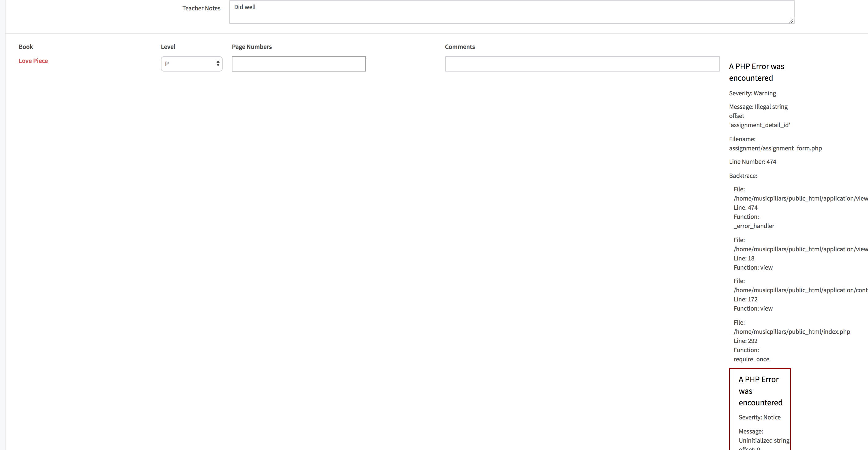Click the '/home/musicpillars/public_html/index.php' path
868x450 pixels.
click(x=792, y=331)
